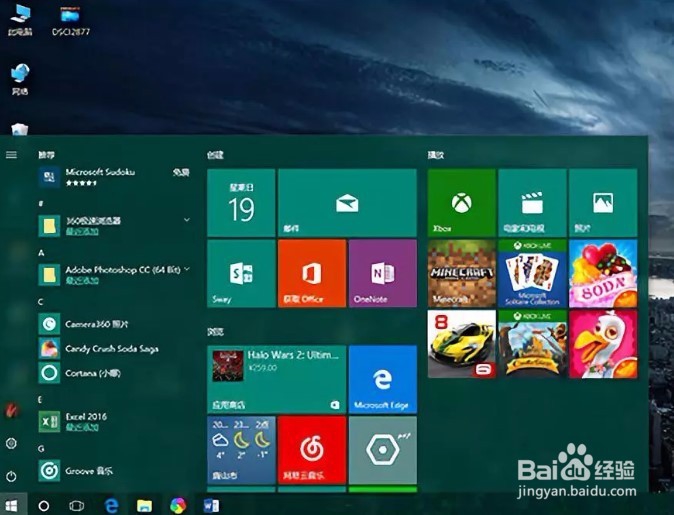
Task: Open the Movies & TV clapperboard tile
Action: tap(533, 202)
